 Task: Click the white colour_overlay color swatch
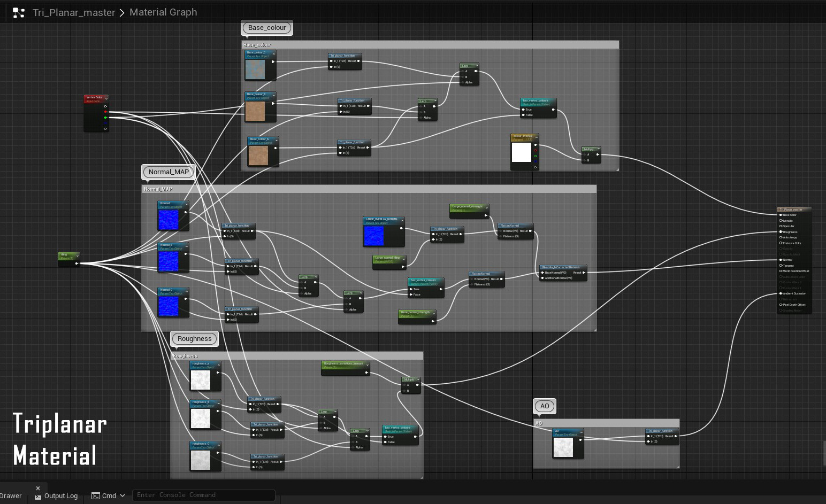[x=522, y=153]
